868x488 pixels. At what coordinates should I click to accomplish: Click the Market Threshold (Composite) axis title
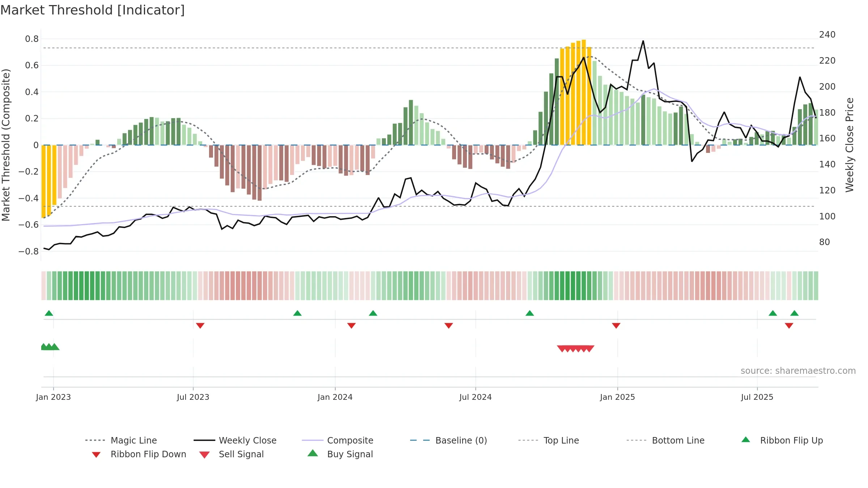[x=6, y=145]
